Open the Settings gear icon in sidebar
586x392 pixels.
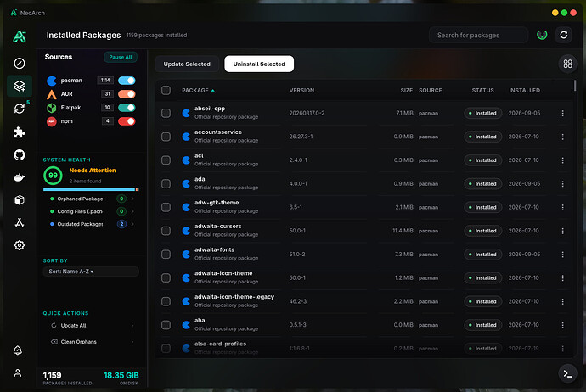tap(20, 245)
